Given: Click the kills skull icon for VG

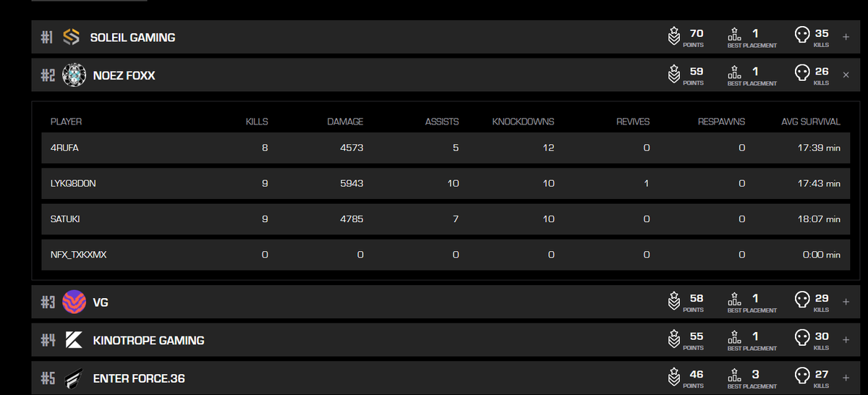Looking at the screenshot, I should point(801,300).
